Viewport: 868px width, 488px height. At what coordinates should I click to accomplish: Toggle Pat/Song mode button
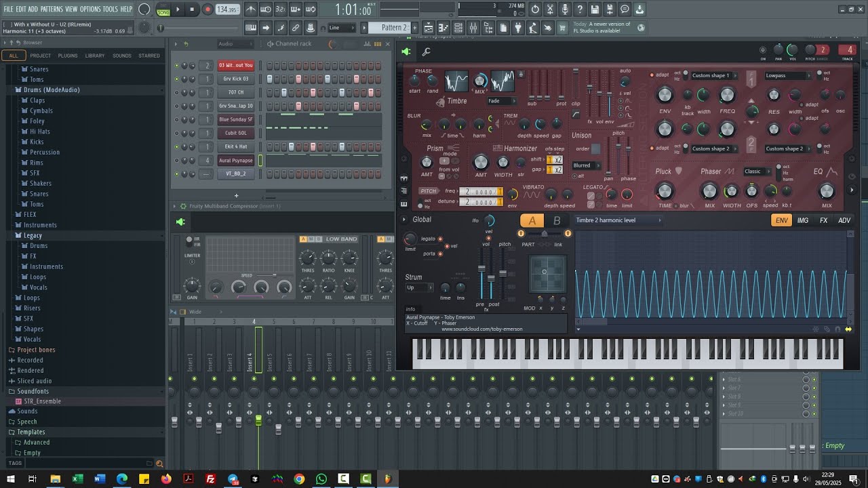[163, 9]
